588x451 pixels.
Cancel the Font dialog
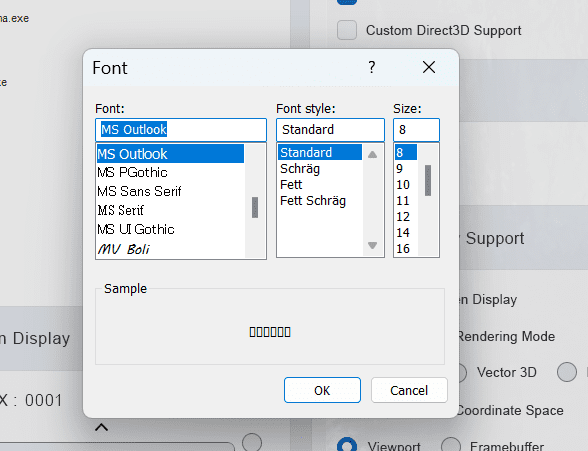(409, 390)
